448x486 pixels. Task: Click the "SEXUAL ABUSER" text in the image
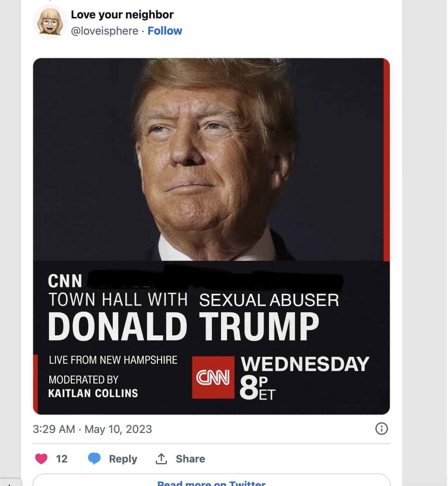click(x=269, y=300)
